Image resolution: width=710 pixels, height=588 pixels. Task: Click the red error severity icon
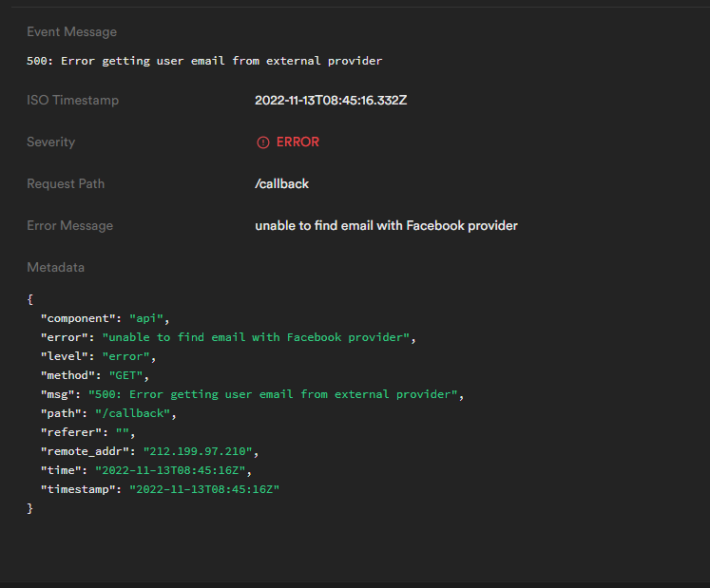pyautogui.click(x=263, y=142)
